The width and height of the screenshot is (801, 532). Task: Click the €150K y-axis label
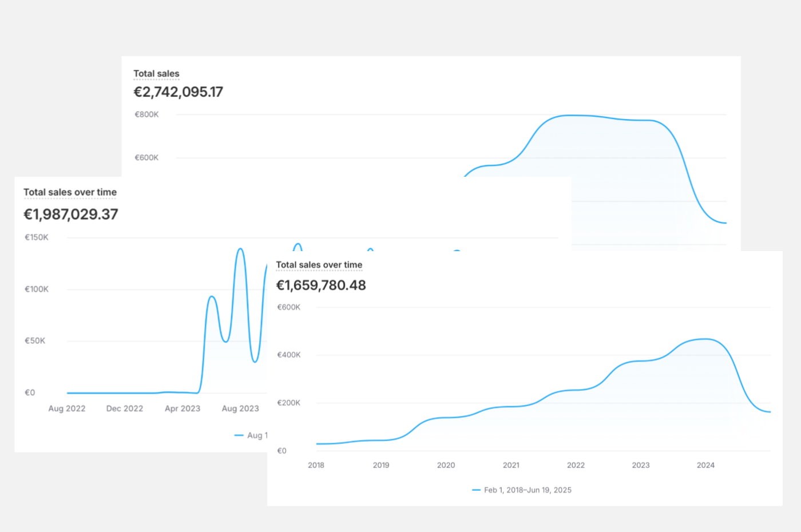[x=37, y=237]
